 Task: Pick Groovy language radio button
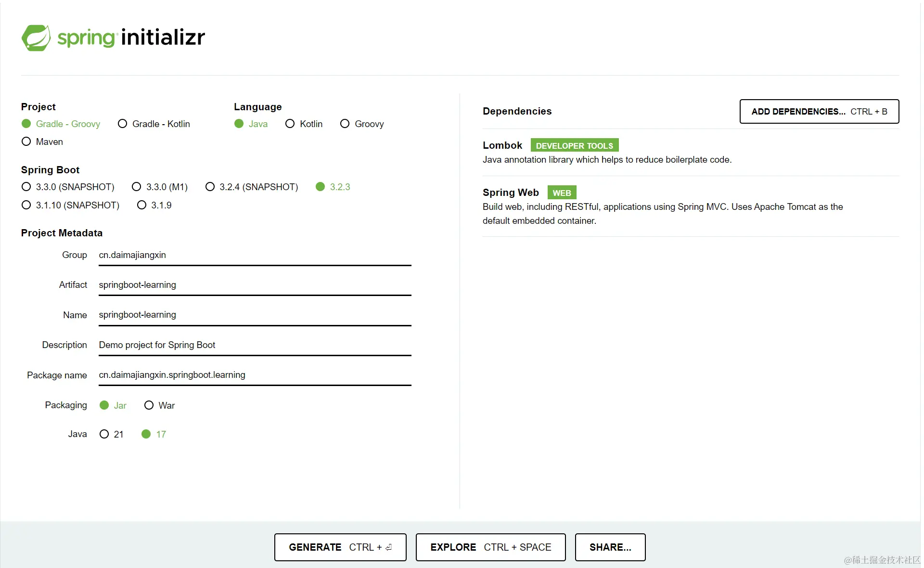345,124
